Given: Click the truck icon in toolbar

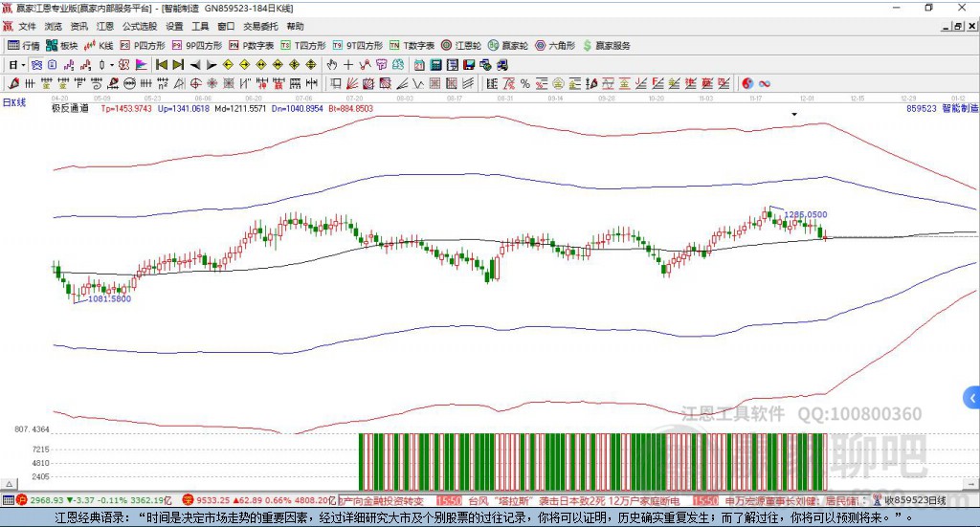Looking at the screenshot, I should coord(502,65).
